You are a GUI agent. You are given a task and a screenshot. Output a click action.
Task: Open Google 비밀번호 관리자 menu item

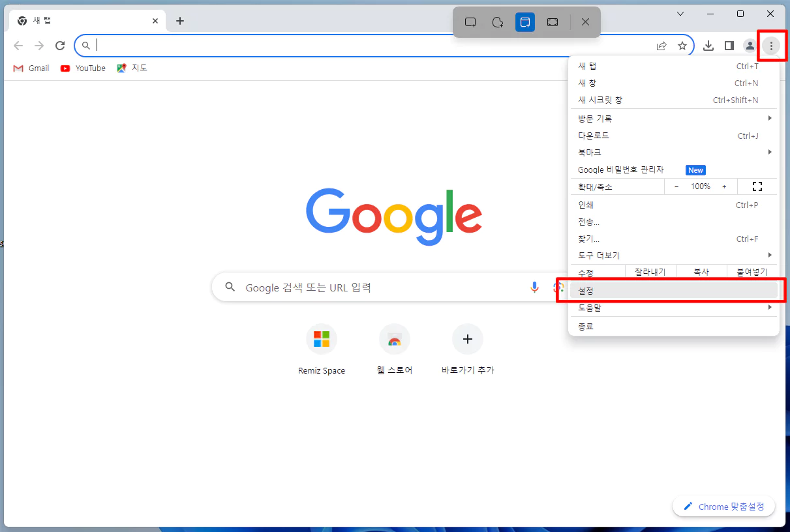[x=673, y=170]
